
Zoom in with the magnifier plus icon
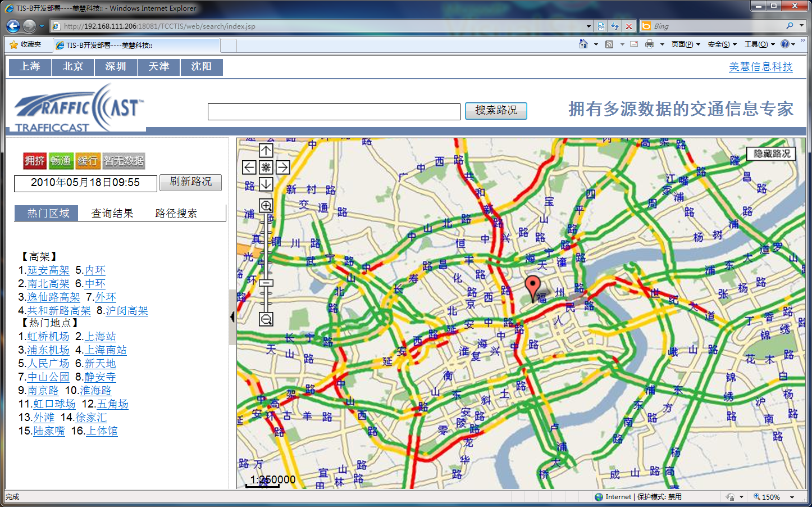(266, 205)
